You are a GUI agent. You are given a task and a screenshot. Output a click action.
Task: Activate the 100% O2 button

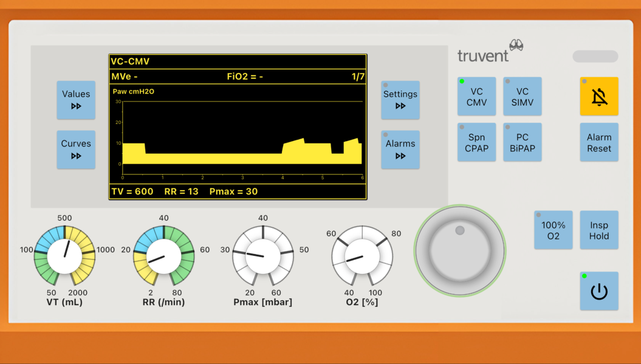pos(553,230)
